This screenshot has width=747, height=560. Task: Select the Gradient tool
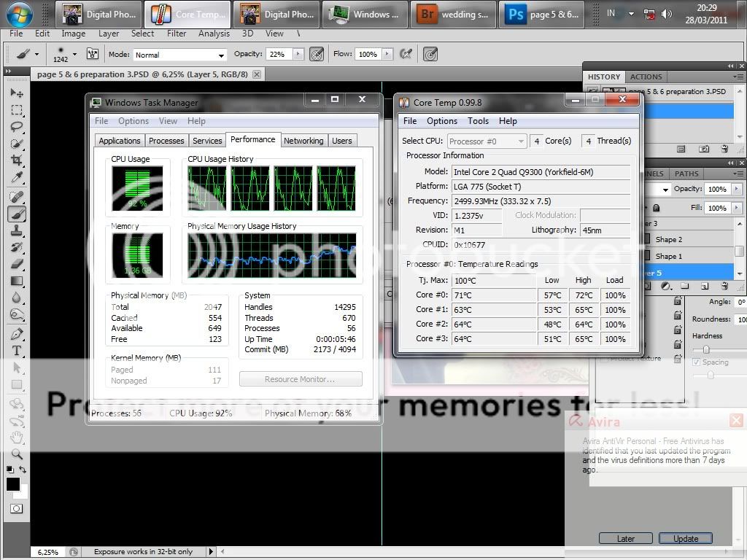coord(17,281)
